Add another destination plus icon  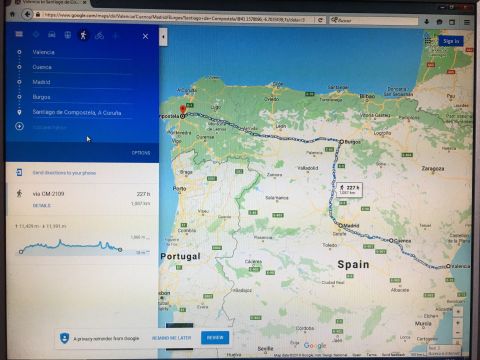click(19, 126)
